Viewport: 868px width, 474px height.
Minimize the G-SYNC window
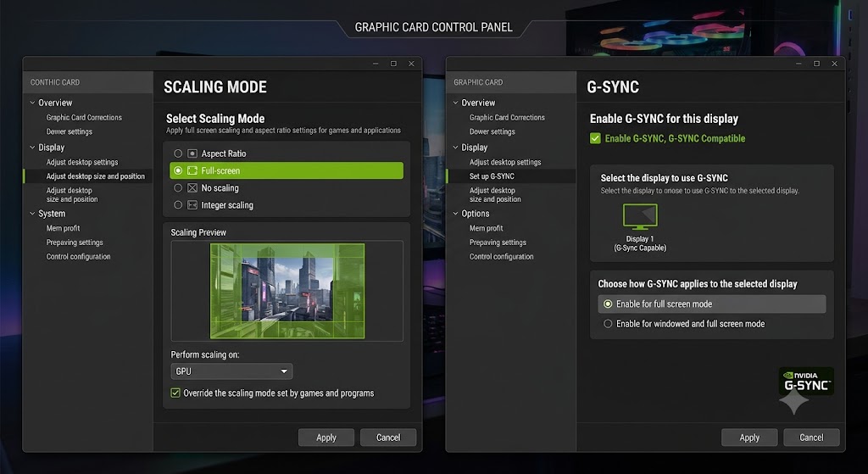[x=798, y=64]
